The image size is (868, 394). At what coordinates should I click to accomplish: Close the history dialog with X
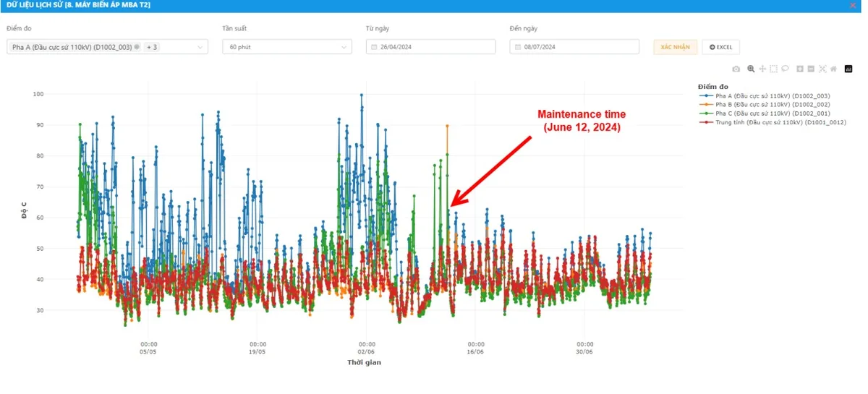[852, 5]
